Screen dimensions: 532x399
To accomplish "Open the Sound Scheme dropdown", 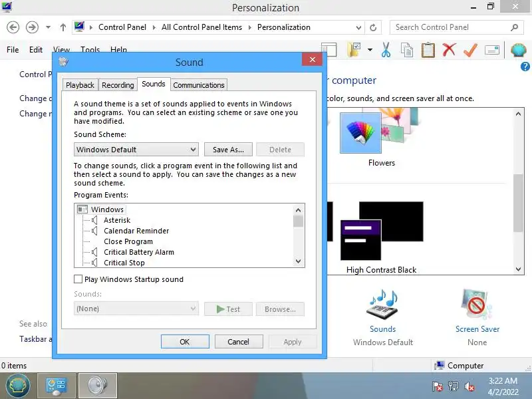I will coord(136,150).
